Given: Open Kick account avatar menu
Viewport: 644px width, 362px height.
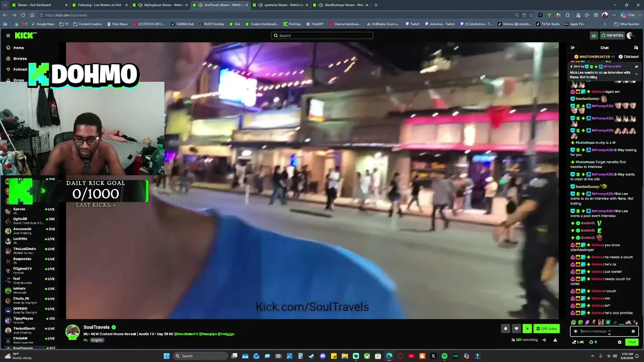Looking at the screenshot, I should [630, 35].
